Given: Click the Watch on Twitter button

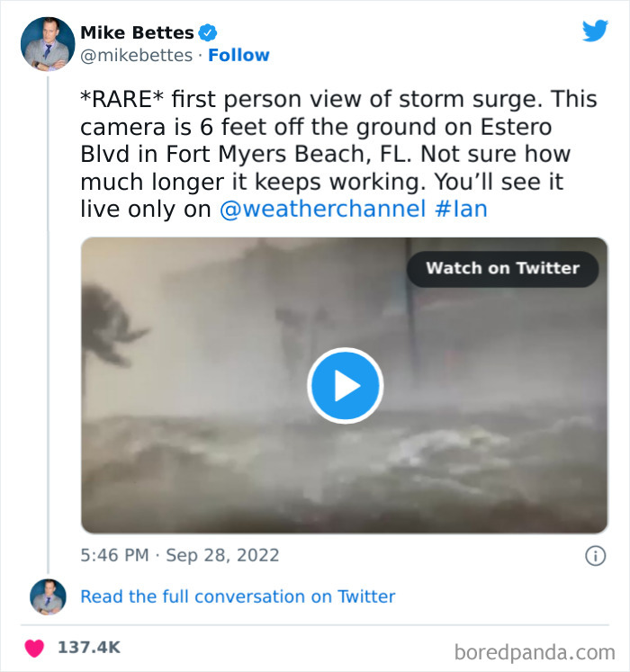Looking at the screenshot, I should pyautogui.click(x=502, y=268).
